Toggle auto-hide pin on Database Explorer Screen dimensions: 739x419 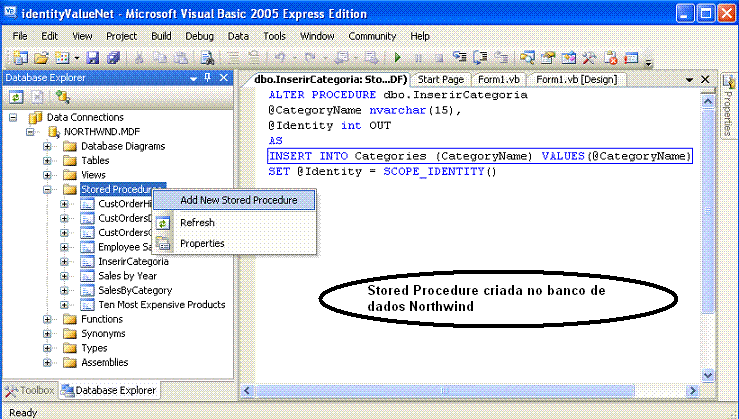coord(208,78)
